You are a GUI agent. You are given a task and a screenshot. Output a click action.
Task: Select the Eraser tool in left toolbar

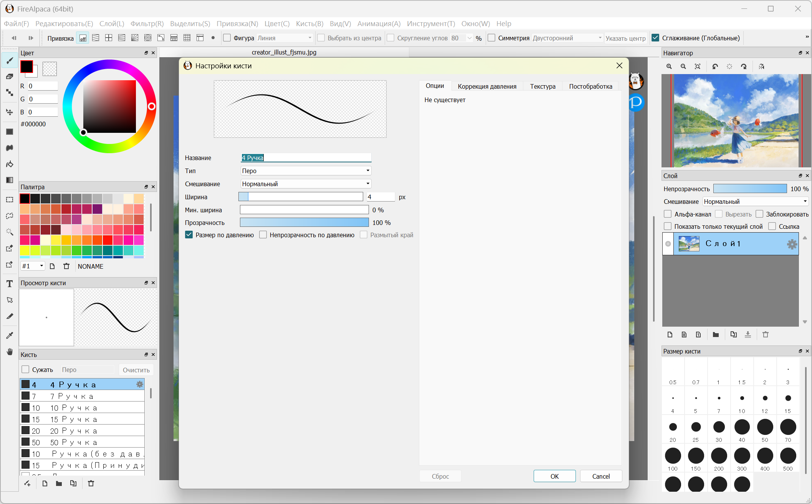10,76
